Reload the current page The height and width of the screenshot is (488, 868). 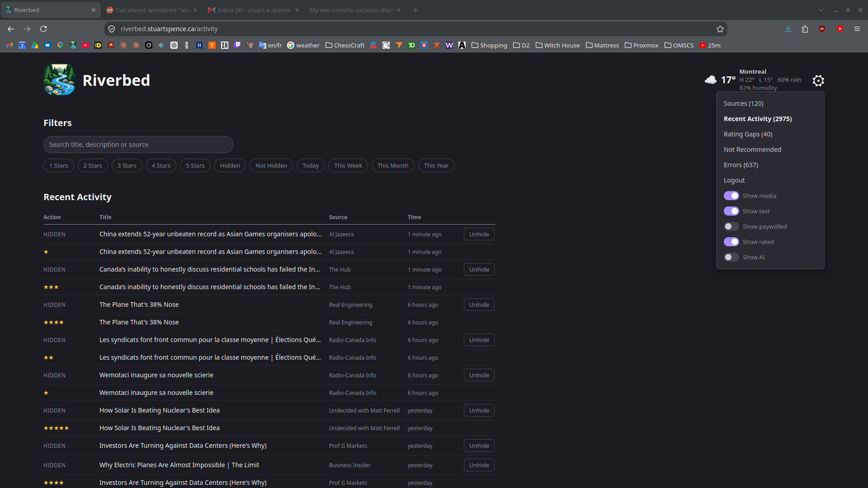[x=43, y=29]
